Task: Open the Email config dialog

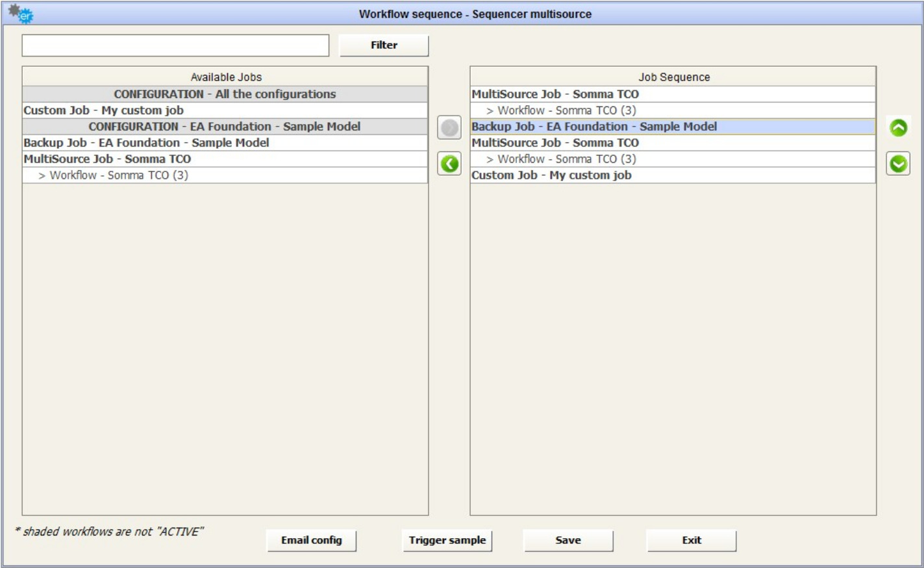Action: 312,540
